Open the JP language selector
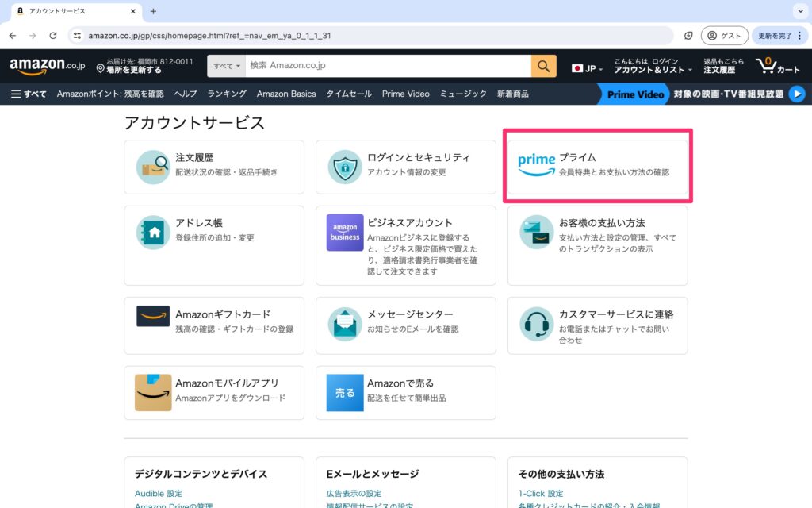The width and height of the screenshot is (812, 508). click(x=587, y=68)
